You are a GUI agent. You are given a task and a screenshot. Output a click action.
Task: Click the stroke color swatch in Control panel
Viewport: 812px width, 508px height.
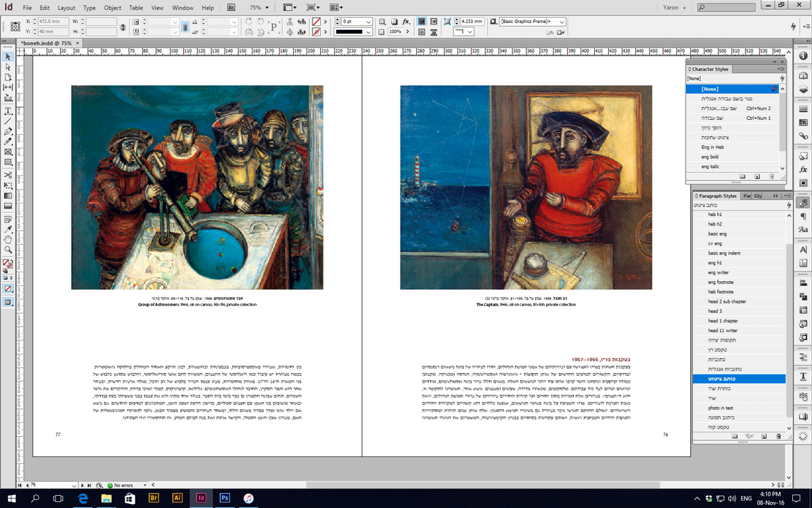(x=316, y=31)
